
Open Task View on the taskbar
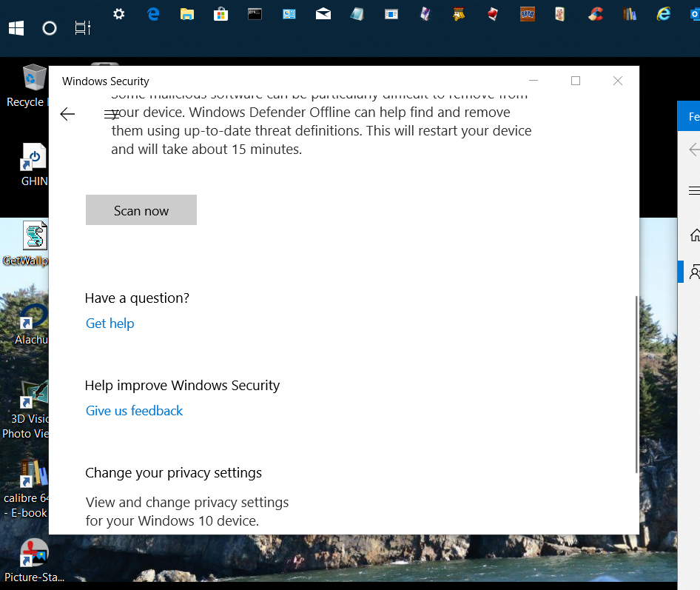pos(83,28)
